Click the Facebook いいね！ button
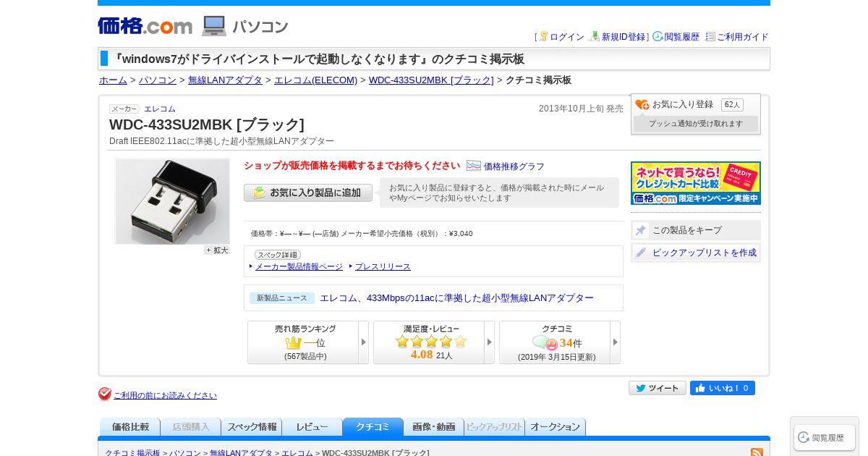Screen dimensions: 868x456 (723, 388)
